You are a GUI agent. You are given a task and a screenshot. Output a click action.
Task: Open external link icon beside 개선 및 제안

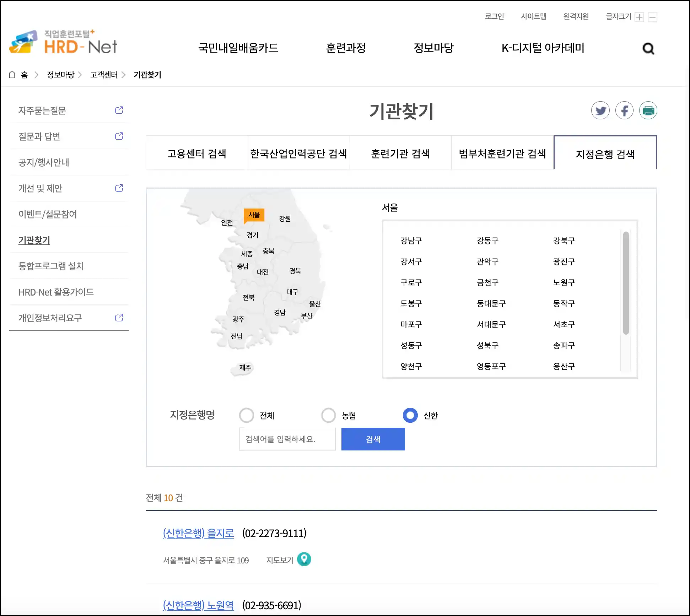point(119,188)
